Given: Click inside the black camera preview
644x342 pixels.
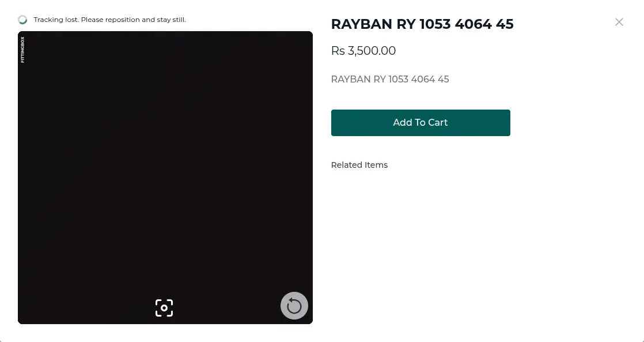Looking at the screenshot, I should click(165, 164).
